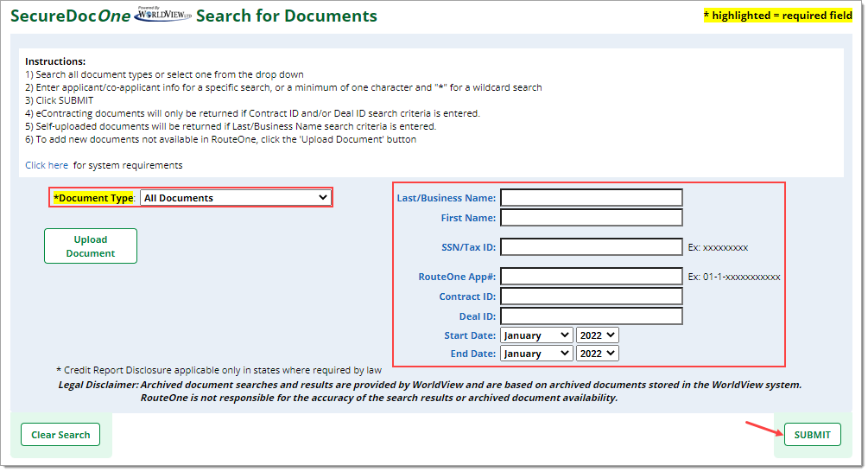Click the 'Ex: 01-1-xxxxxxxxxxx' example text
Viewport: 868px width, 472px height.
coord(734,277)
